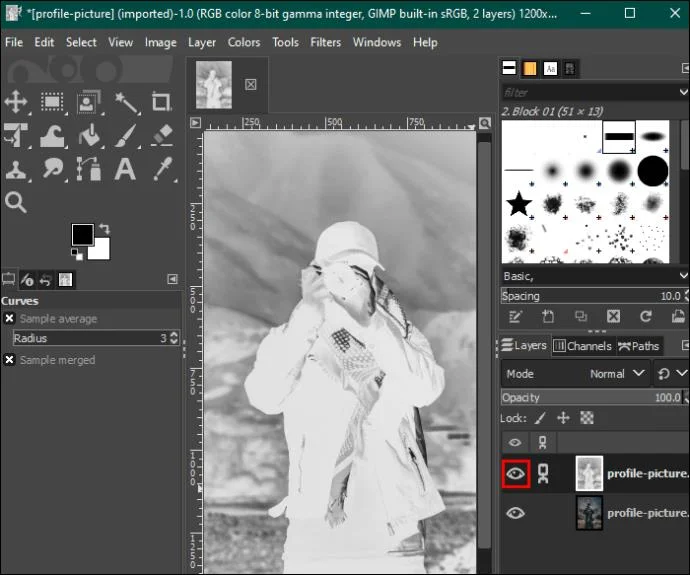The height and width of the screenshot is (575, 690).
Task: Expand the Basic brush tag dropdown
Action: click(595, 276)
